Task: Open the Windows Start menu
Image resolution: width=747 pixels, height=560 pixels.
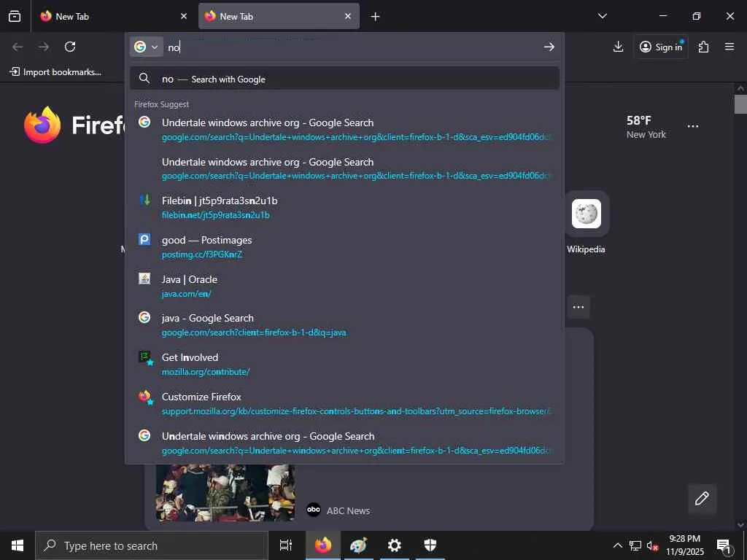Action: [x=18, y=545]
